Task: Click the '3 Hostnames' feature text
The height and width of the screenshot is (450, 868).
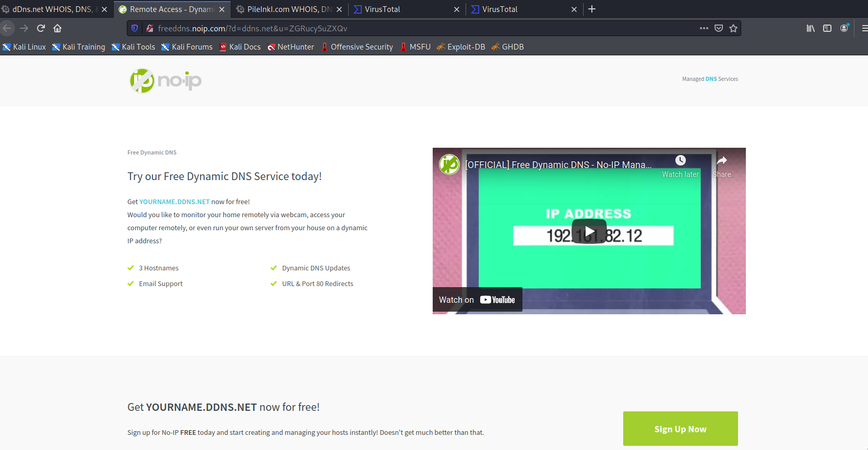Action: [x=159, y=268]
